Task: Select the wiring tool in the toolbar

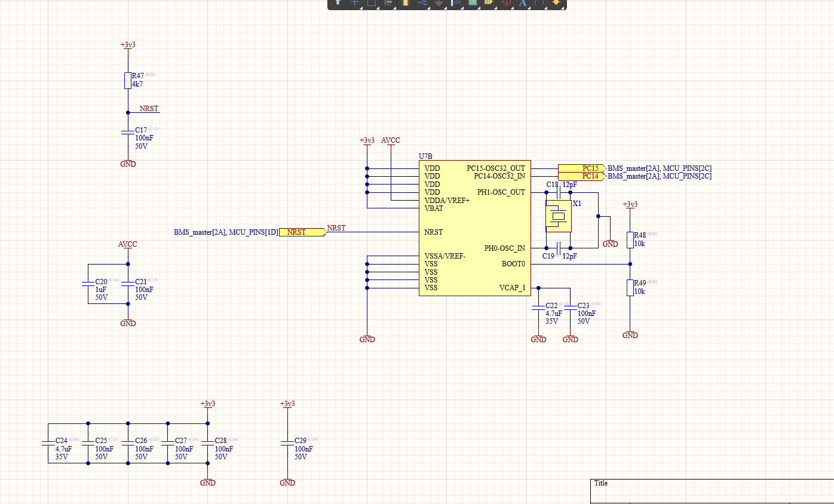Action: [422, 4]
